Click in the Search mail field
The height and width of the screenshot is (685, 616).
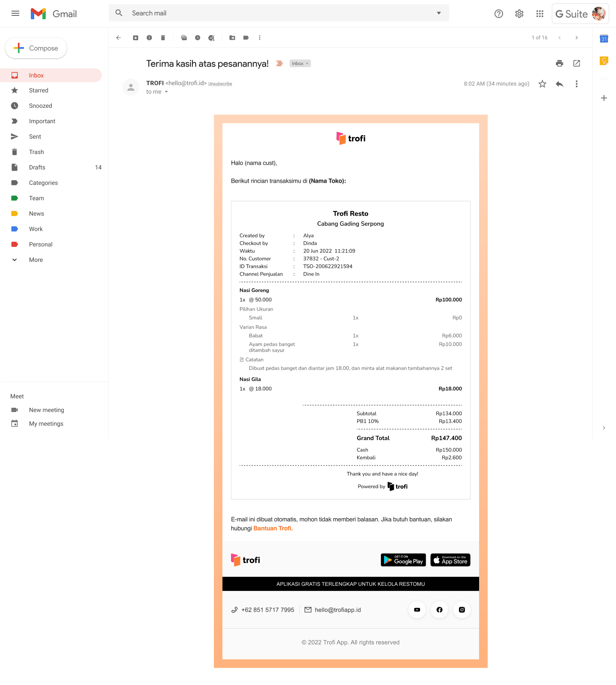[x=278, y=13]
